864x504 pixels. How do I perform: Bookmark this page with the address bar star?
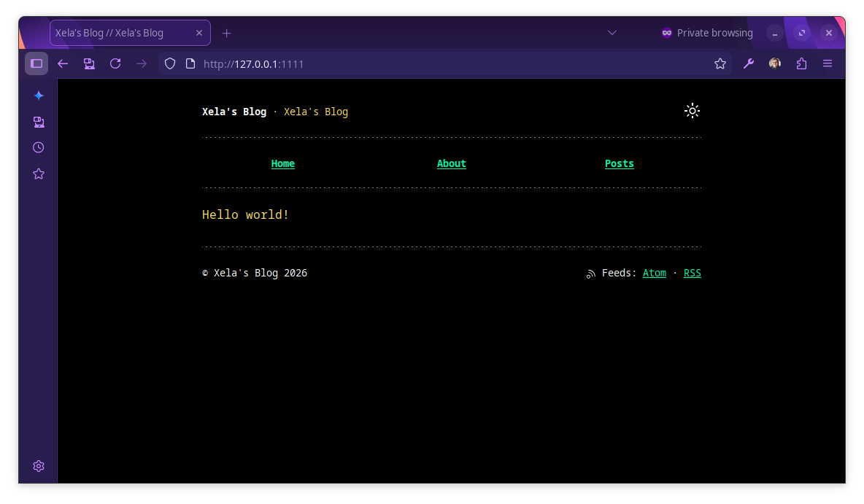(x=720, y=63)
